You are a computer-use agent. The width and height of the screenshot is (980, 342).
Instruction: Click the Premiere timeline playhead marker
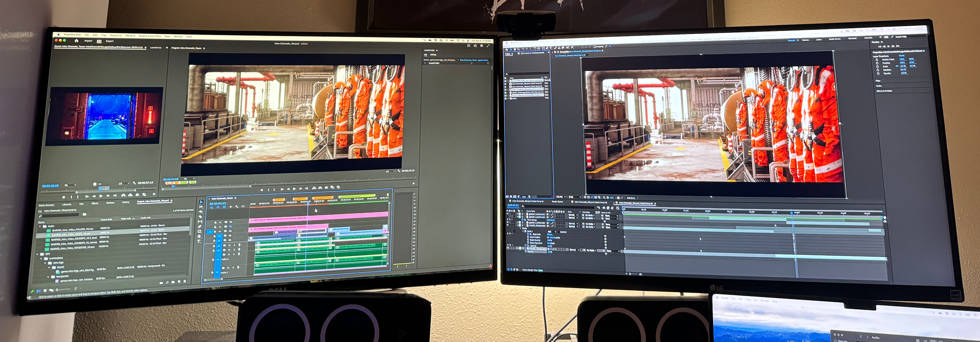point(308,204)
